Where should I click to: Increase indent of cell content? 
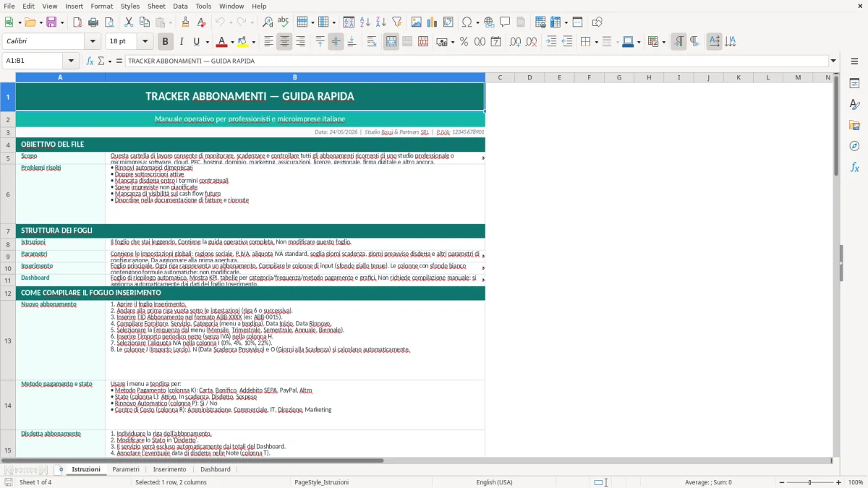click(551, 42)
